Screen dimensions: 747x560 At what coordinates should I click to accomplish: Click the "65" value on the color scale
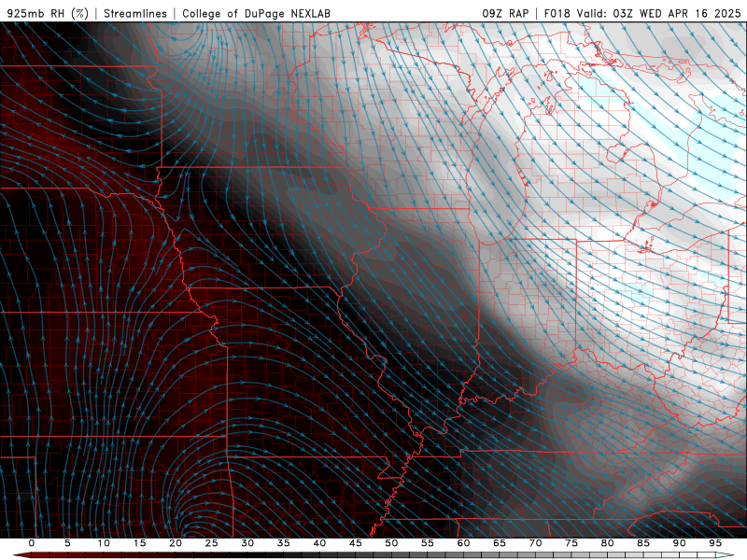[499, 543]
